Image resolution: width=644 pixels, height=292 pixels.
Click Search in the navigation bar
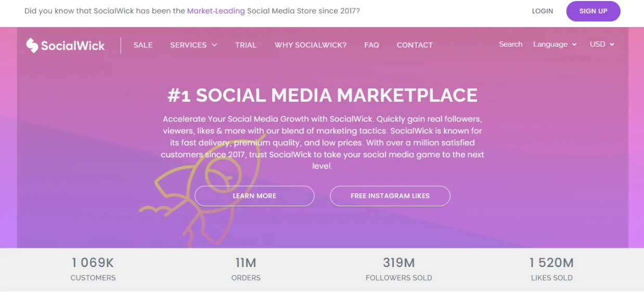(510, 45)
